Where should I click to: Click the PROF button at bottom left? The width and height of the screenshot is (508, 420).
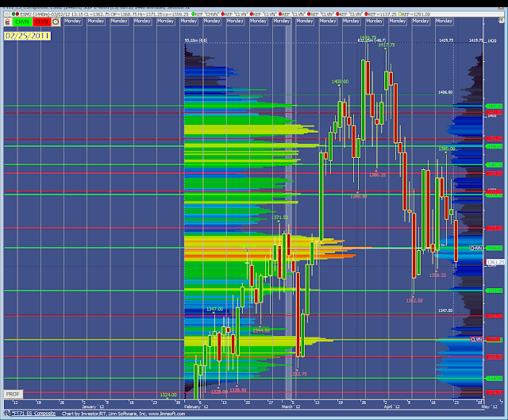(13, 394)
